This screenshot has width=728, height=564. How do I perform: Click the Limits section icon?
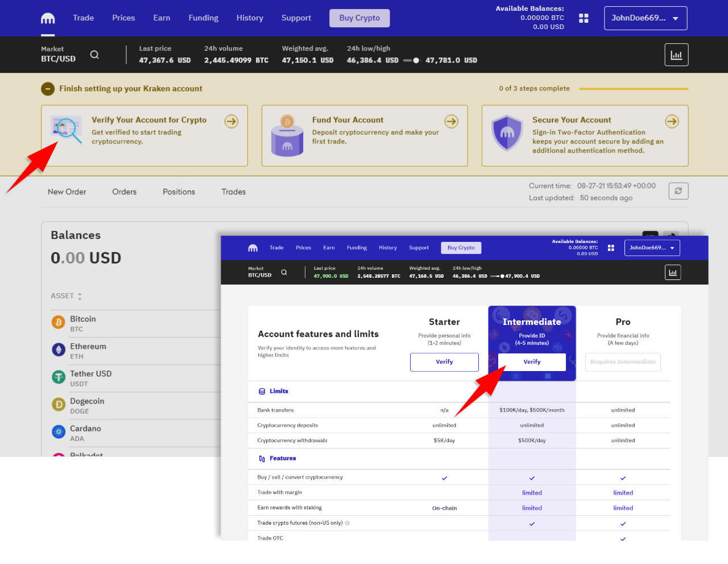click(x=262, y=392)
